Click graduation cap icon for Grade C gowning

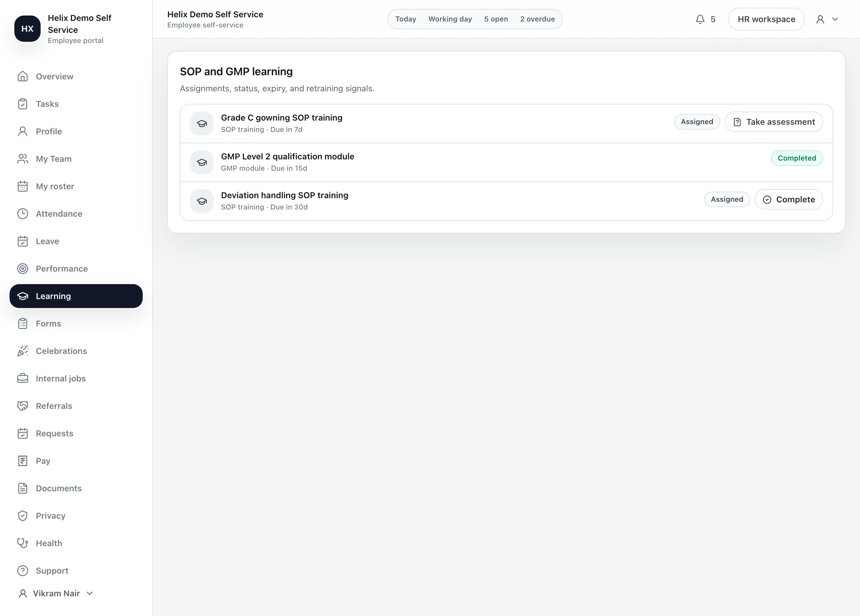[x=202, y=124]
